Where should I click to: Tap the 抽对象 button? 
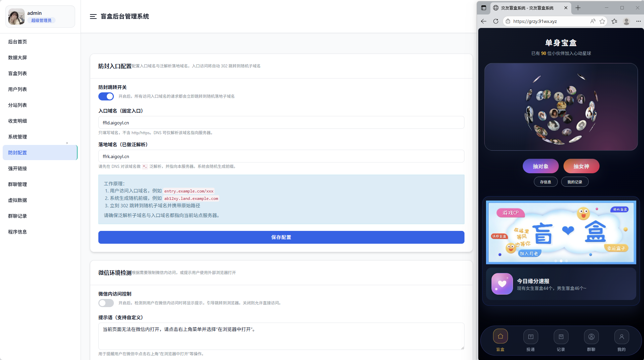540,166
